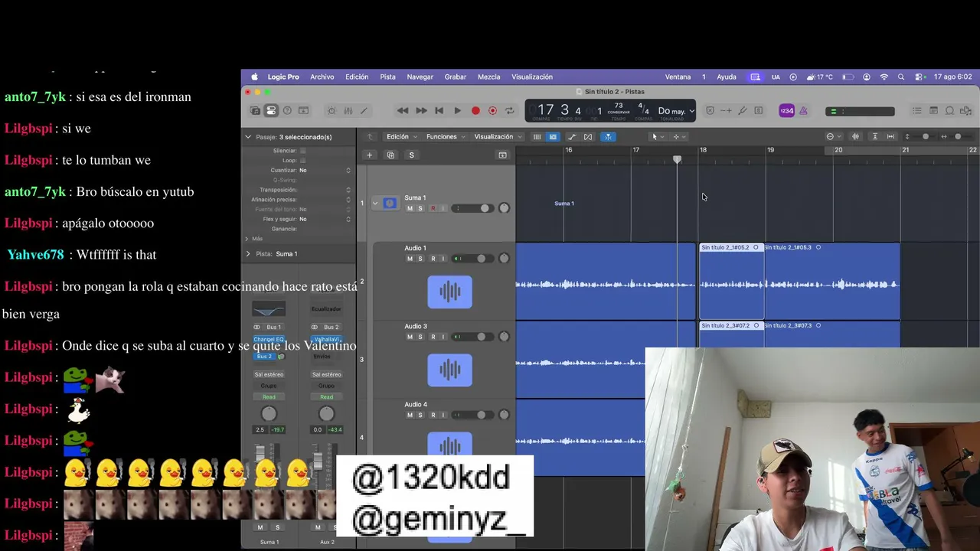Screen dimensions: 980x551
Task: Solo the Audio 3 track
Action: [420, 337]
